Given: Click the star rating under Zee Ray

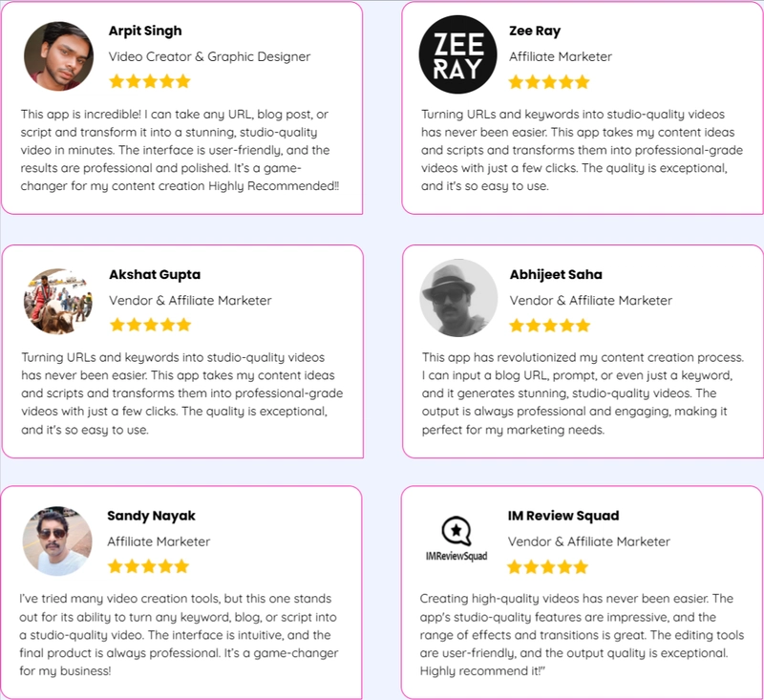Looking at the screenshot, I should 549,82.
